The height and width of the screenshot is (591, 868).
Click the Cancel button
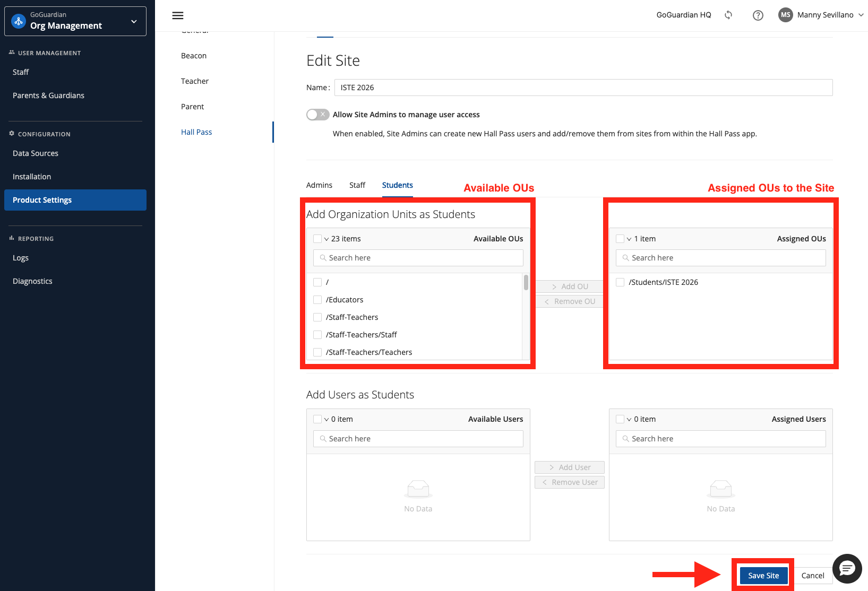(813, 576)
